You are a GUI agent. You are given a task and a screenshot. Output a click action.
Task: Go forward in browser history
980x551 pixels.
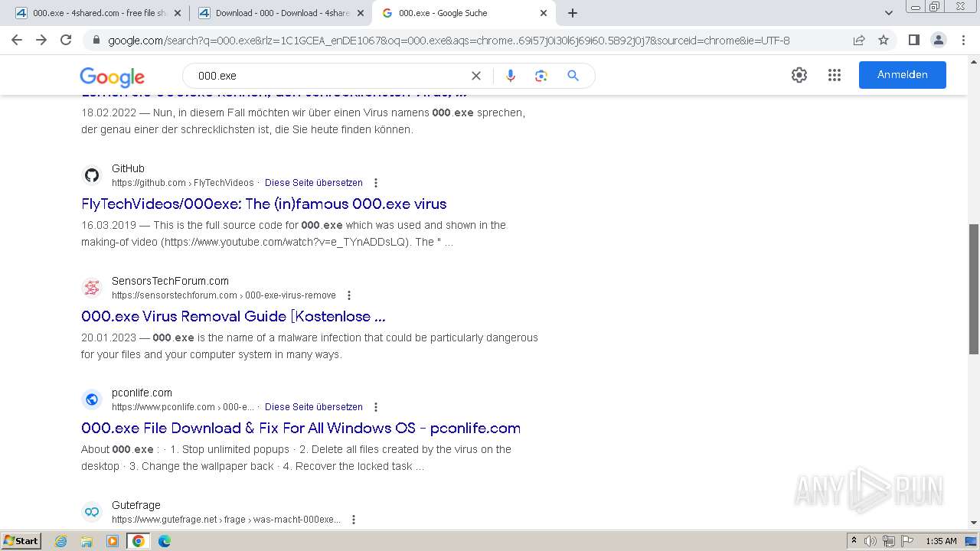[41, 40]
